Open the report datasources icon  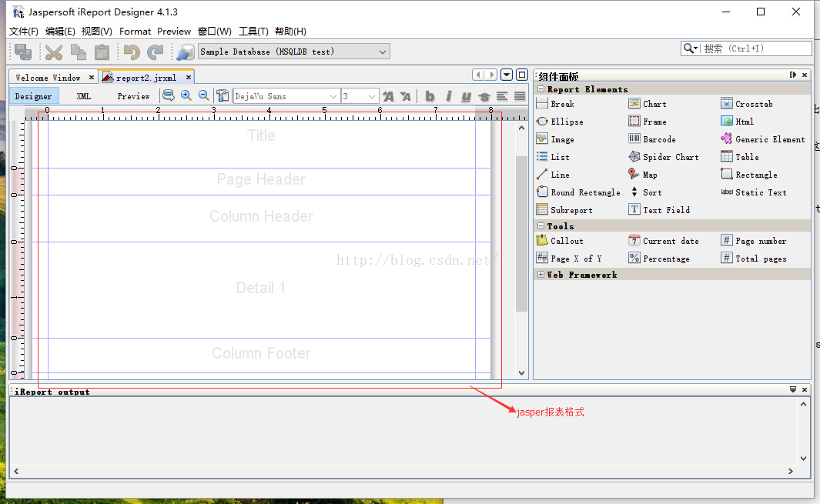185,52
